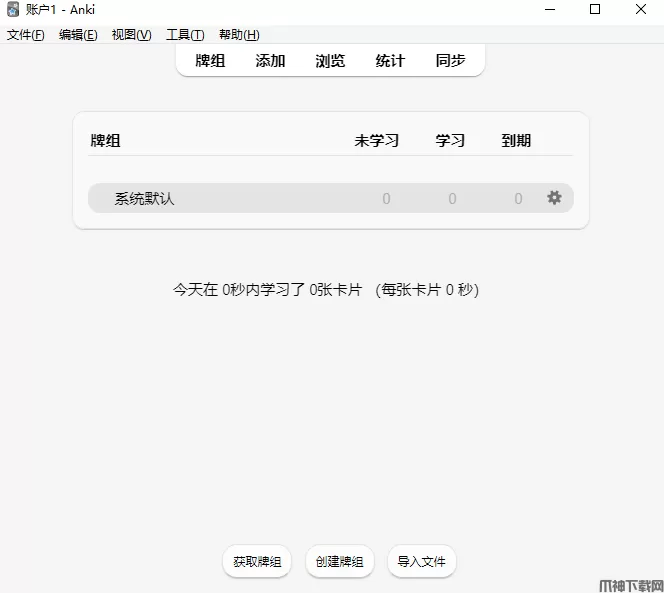The image size is (664, 593).
Task: Click the 系统默认 row's 未学习 count 0
Action: (386, 198)
